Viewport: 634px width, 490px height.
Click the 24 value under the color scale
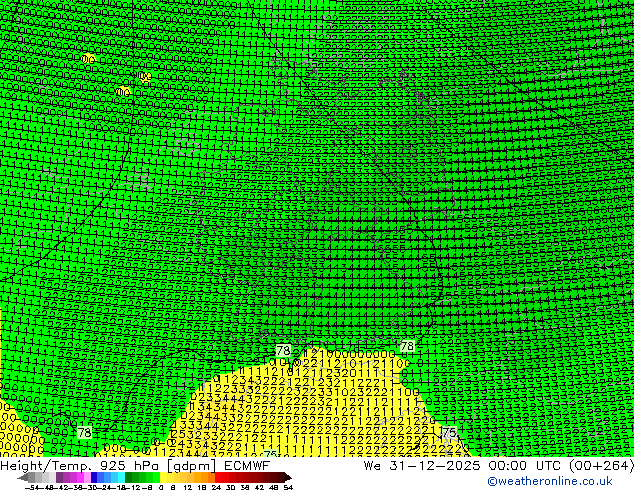tap(217, 488)
